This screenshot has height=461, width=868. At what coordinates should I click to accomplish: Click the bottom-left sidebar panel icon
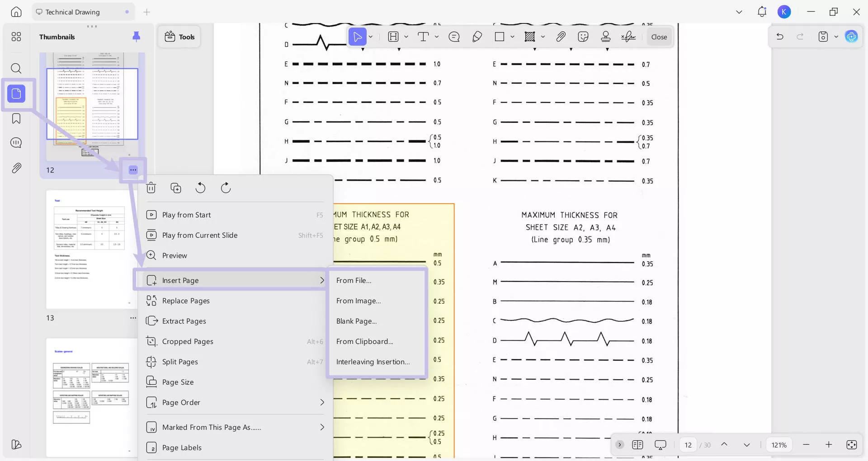pyautogui.click(x=16, y=445)
